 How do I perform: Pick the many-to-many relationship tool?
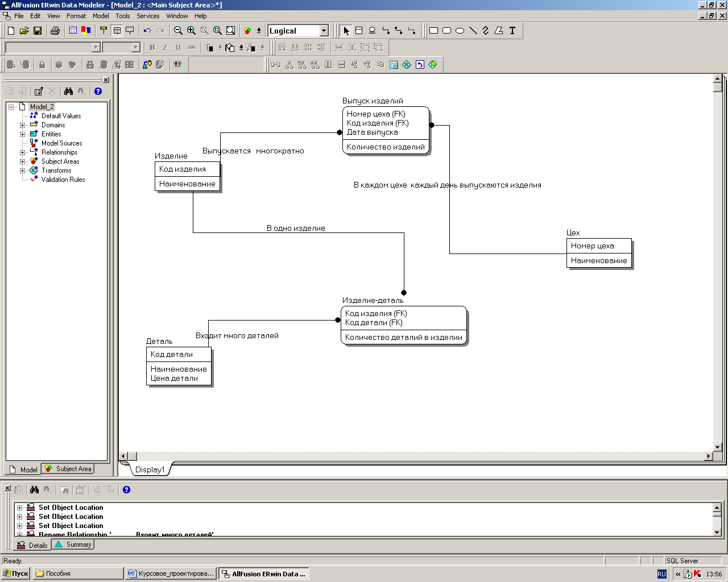point(399,31)
